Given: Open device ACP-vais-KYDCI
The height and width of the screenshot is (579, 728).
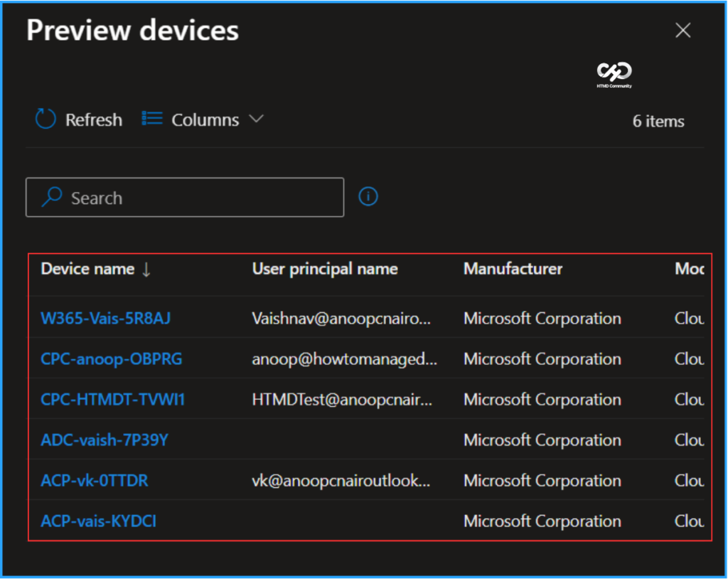Looking at the screenshot, I should point(98,521).
